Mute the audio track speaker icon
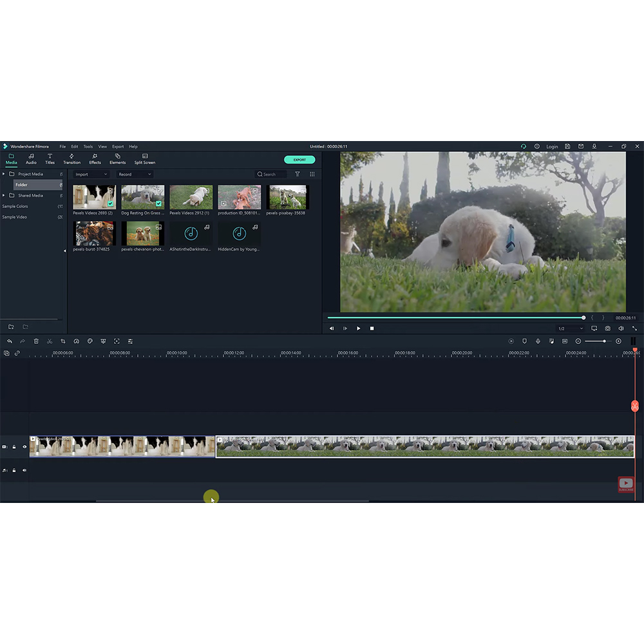Image resolution: width=644 pixels, height=644 pixels. pos(24,470)
